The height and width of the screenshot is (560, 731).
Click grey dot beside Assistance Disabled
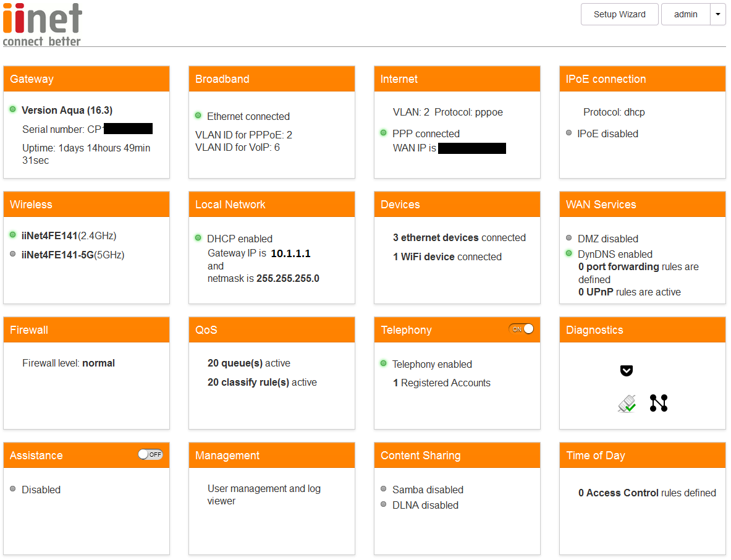click(x=13, y=489)
